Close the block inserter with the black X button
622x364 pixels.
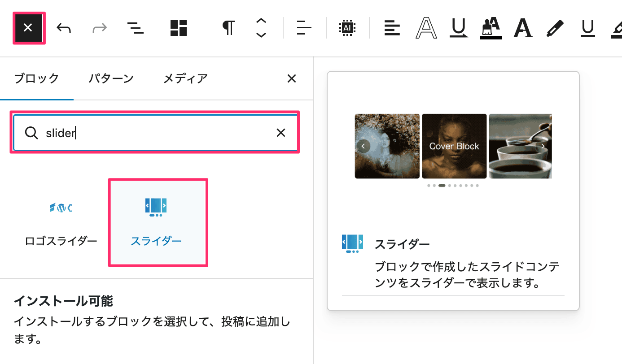(x=28, y=28)
